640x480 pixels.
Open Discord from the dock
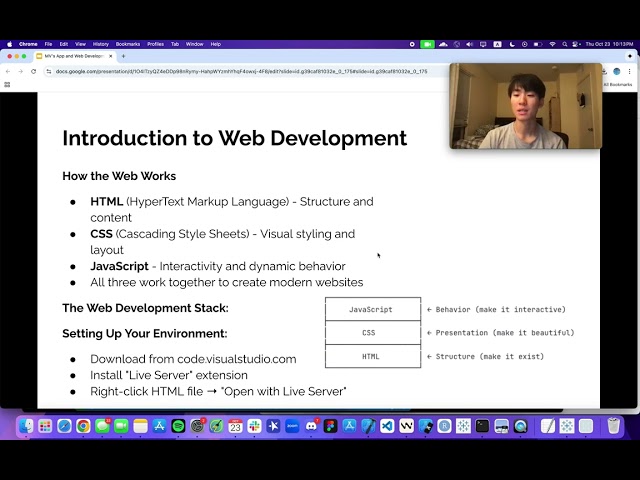[x=311, y=426]
